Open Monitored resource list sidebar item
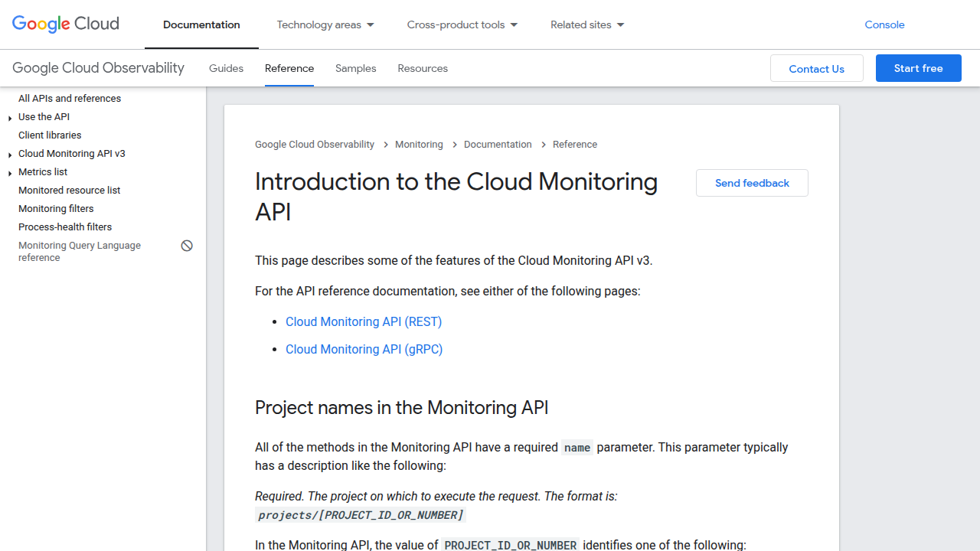The width and height of the screenshot is (980, 551). point(70,190)
